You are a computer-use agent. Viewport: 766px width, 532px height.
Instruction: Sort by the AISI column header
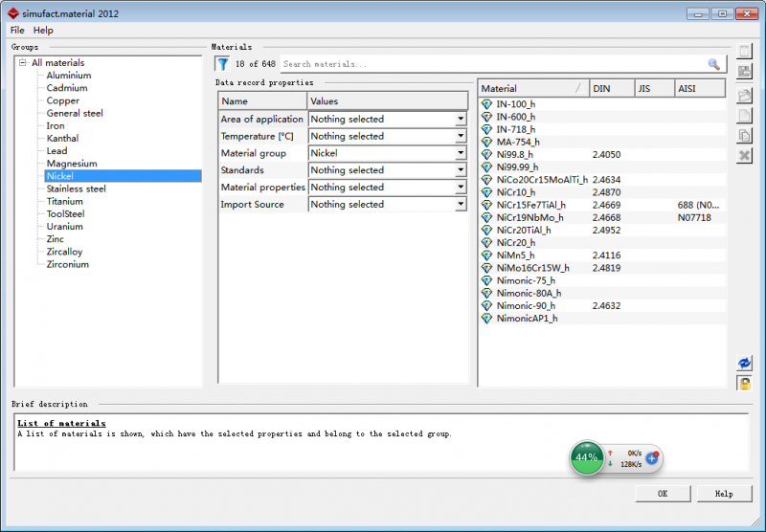[x=700, y=88]
